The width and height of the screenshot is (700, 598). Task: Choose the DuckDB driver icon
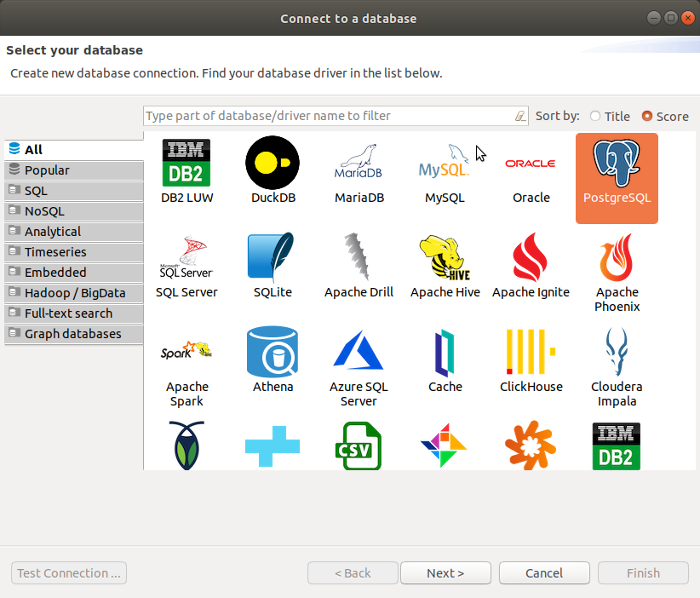pos(273,163)
